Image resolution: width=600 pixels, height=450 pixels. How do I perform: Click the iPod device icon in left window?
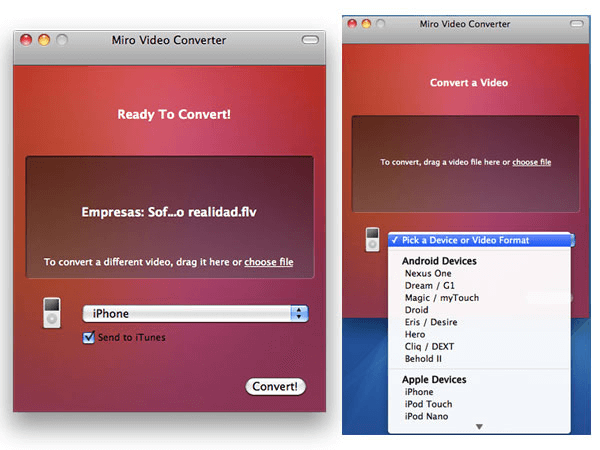[x=52, y=313]
